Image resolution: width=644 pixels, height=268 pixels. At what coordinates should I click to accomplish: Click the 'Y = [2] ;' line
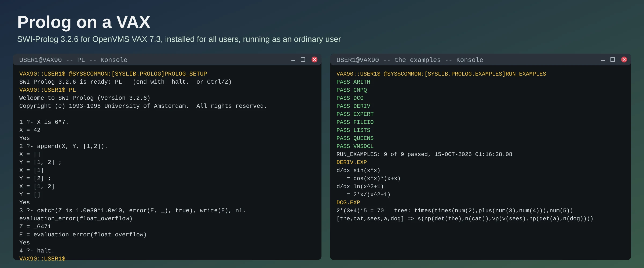[35, 178]
